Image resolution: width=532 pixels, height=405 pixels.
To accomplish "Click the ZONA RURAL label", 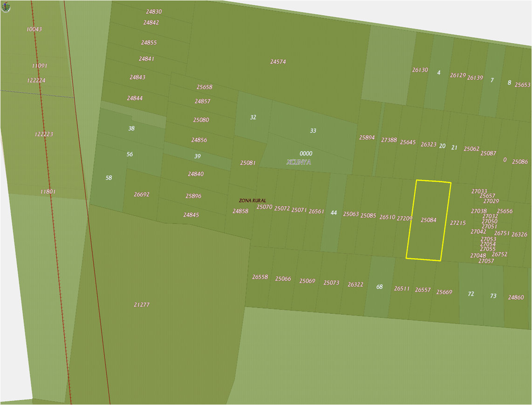I will point(252,200).
